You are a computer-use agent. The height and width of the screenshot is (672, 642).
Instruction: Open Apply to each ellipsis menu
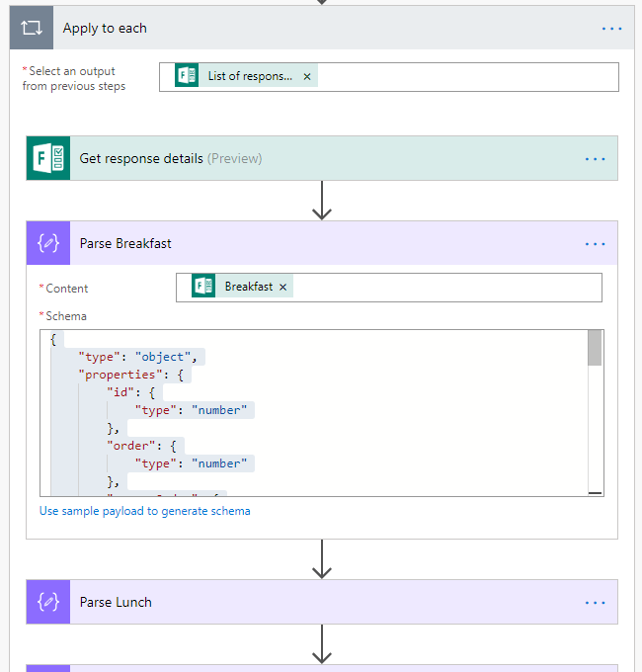pyautogui.click(x=612, y=29)
